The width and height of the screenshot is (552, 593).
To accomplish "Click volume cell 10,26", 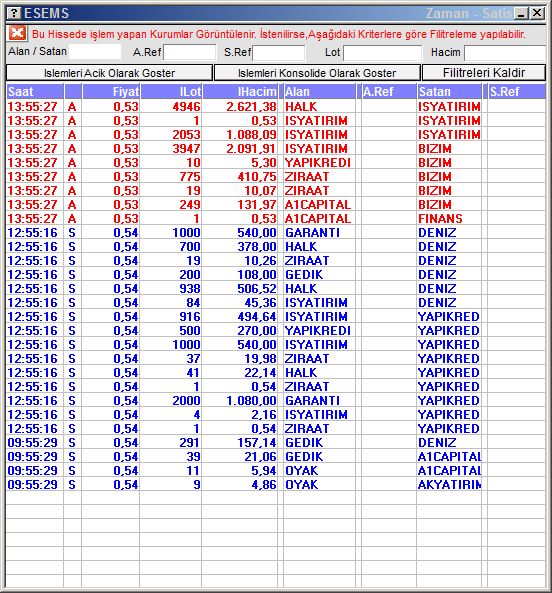I will pos(260,261).
